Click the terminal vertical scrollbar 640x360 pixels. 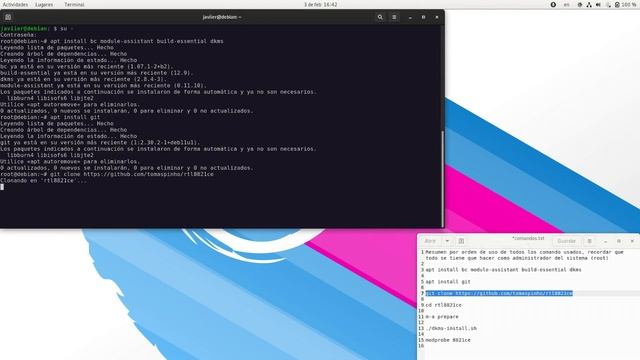(x=442, y=178)
